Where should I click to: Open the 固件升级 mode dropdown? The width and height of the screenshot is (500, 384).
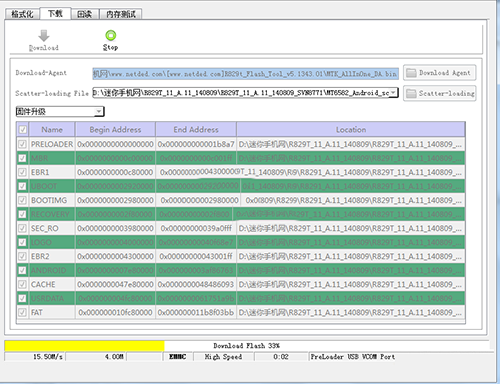click(99, 111)
